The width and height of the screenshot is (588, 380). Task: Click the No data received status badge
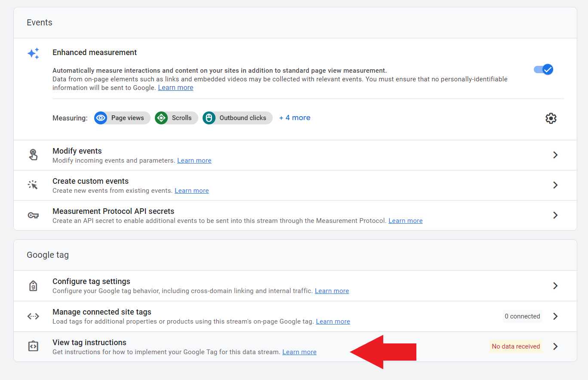515,346
